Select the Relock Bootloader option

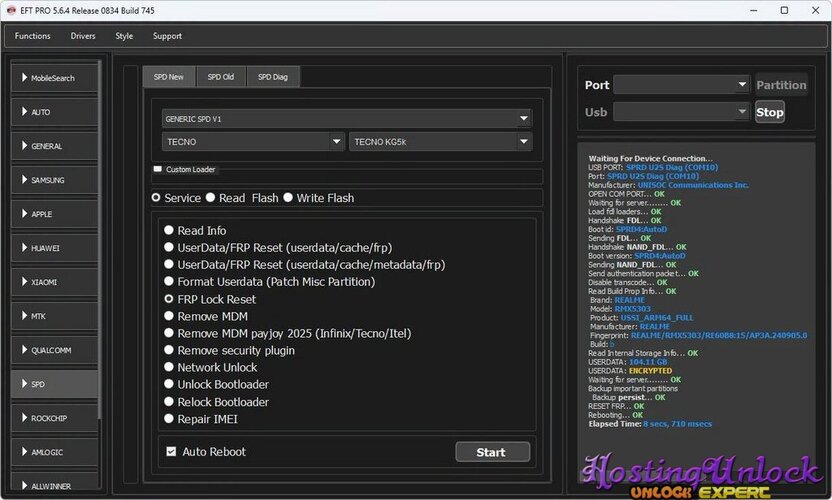pos(169,401)
